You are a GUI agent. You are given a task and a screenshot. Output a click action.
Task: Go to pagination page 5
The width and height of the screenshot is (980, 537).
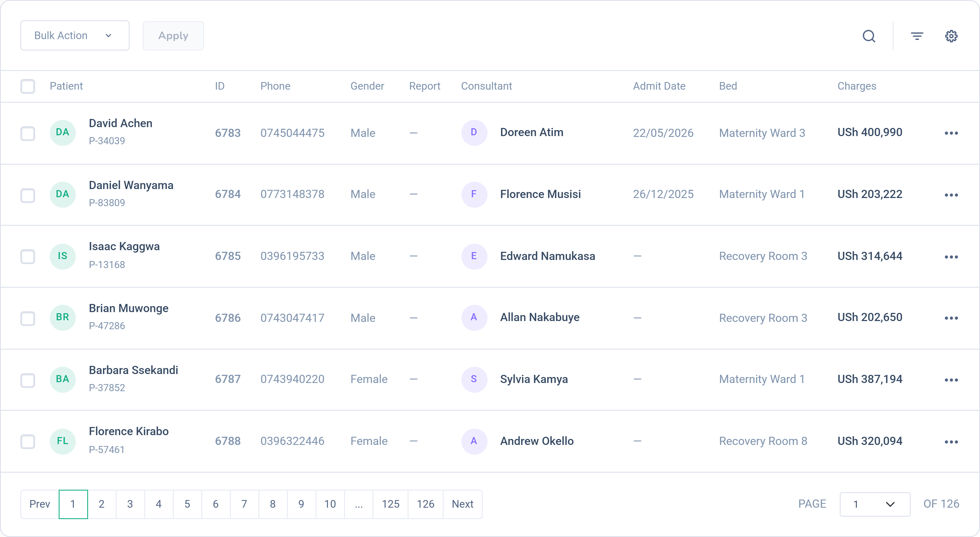[187, 504]
